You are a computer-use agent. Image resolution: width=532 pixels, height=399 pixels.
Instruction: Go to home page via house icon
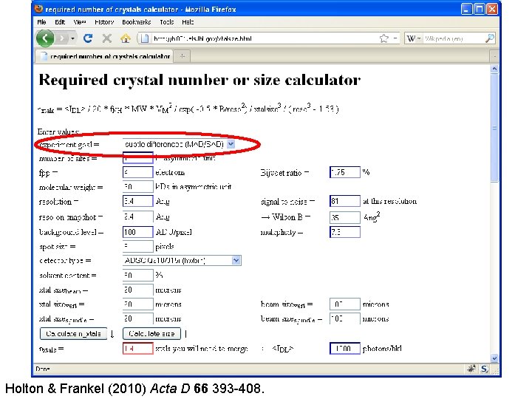coord(126,38)
